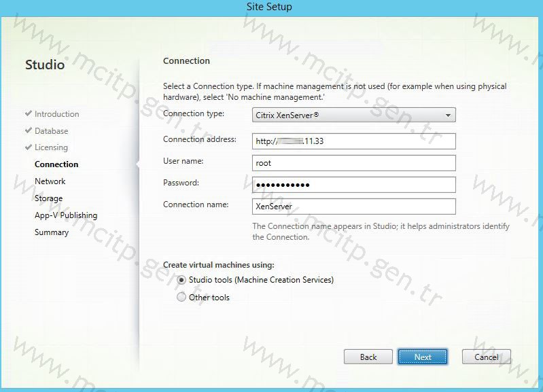Viewport: 543px width, 392px height.
Task: Go to the Licensing step
Action: point(51,147)
